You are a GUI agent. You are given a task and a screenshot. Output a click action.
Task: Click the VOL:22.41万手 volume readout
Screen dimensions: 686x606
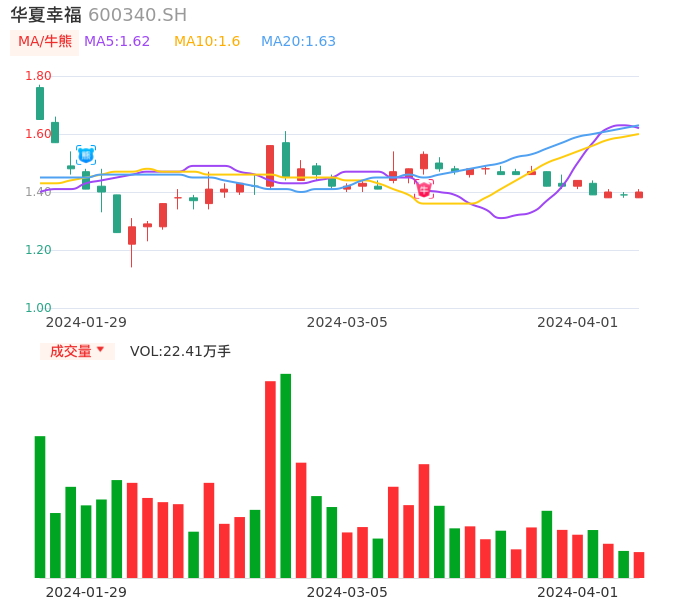click(180, 351)
